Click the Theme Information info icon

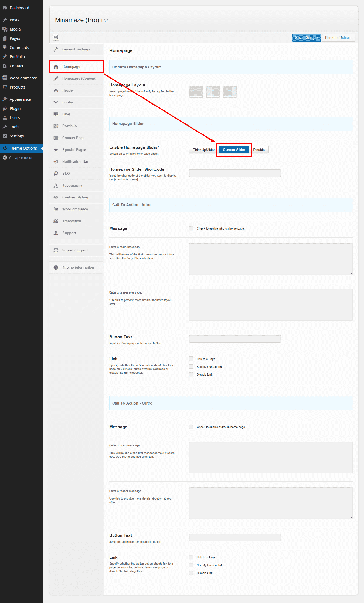point(56,267)
